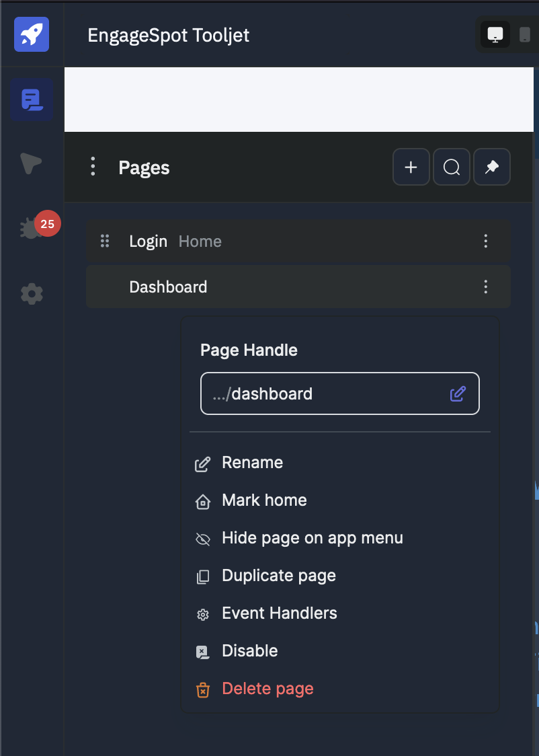Search pages with magnifier button
The width and height of the screenshot is (539, 756).
click(x=452, y=167)
